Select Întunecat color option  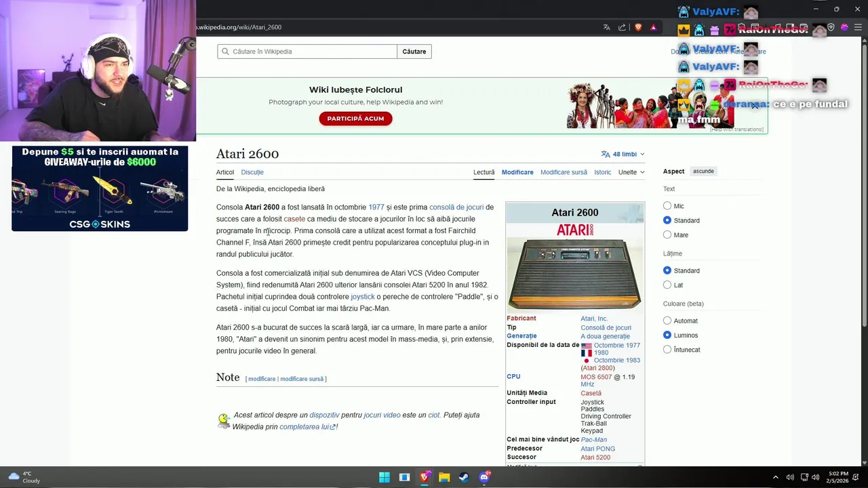(667, 350)
